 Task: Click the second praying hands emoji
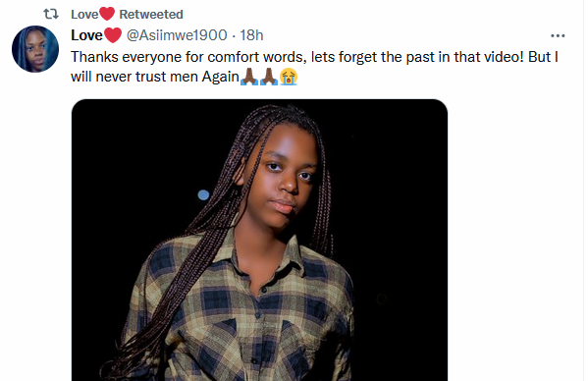click(x=269, y=77)
